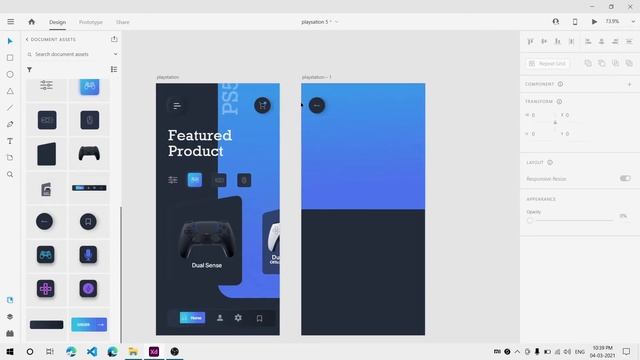Select the playsation artboard title label
Image resolution: width=640 pixels, height=360 pixels.
[x=167, y=77]
